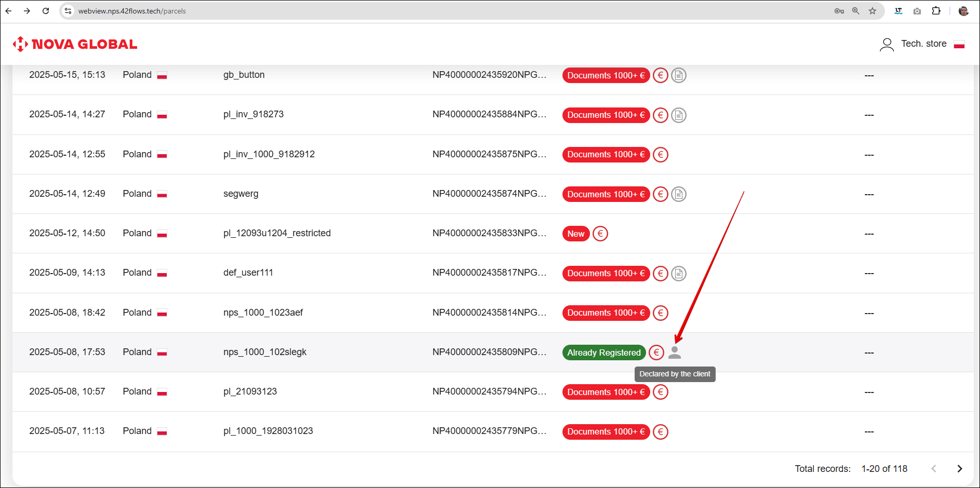980x488 pixels.
Task: Bookmark this page with the star icon
Action: 872,11
